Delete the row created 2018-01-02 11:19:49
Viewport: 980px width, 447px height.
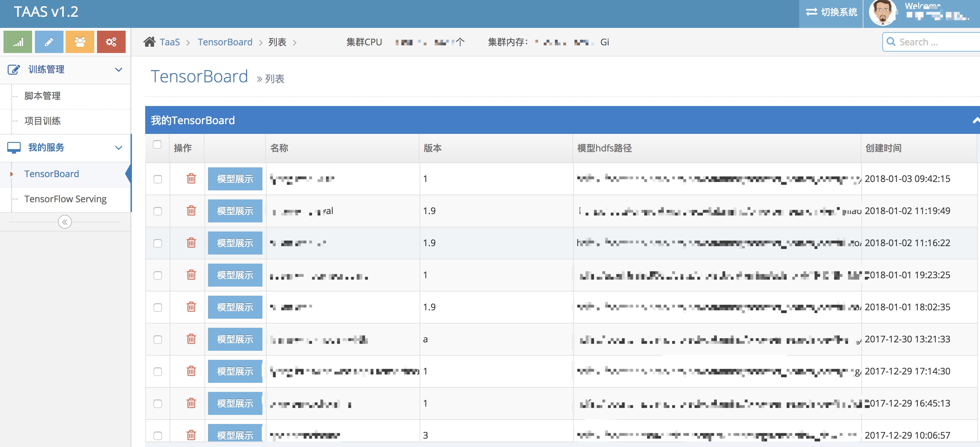pyautogui.click(x=191, y=211)
